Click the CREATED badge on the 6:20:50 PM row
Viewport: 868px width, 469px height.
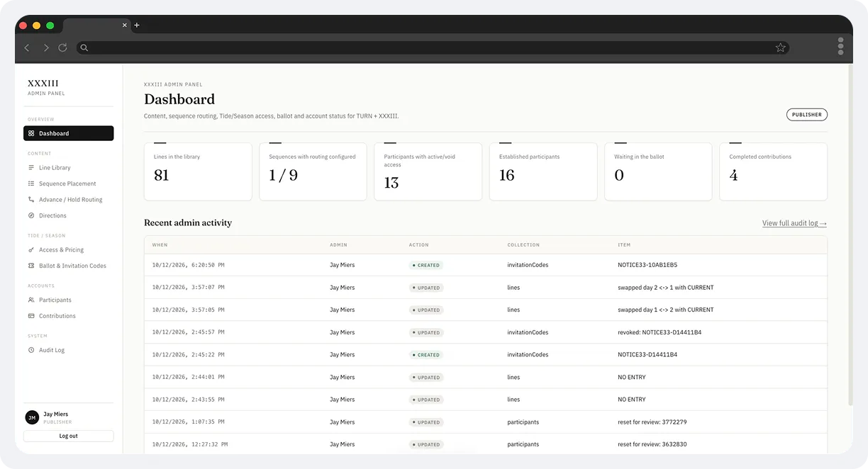(x=425, y=265)
